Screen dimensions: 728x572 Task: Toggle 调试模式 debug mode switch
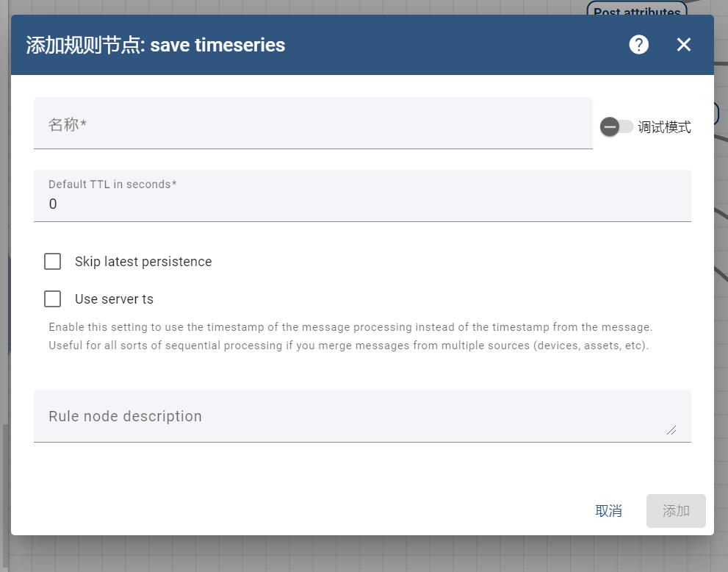pyautogui.click(x=616, y=126)
